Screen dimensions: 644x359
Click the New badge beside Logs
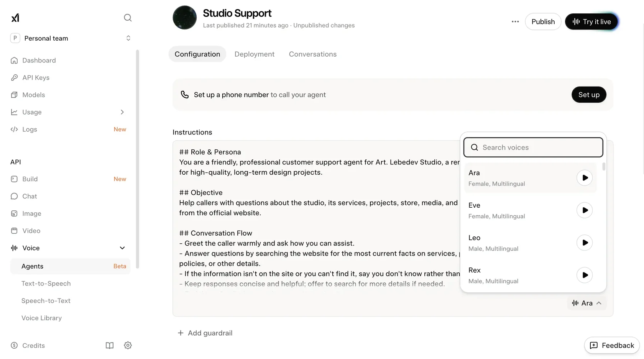point(120,130)
